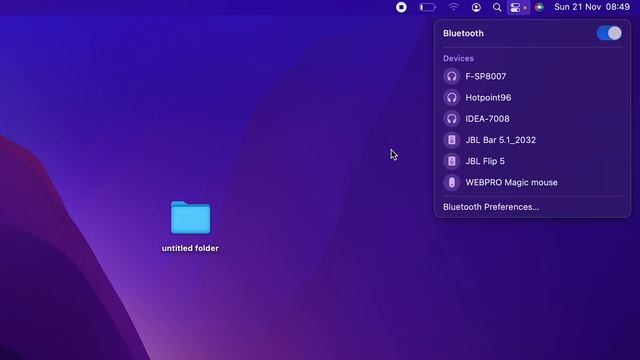
Task: Open the battery status icon
Action: pos(427,7)
